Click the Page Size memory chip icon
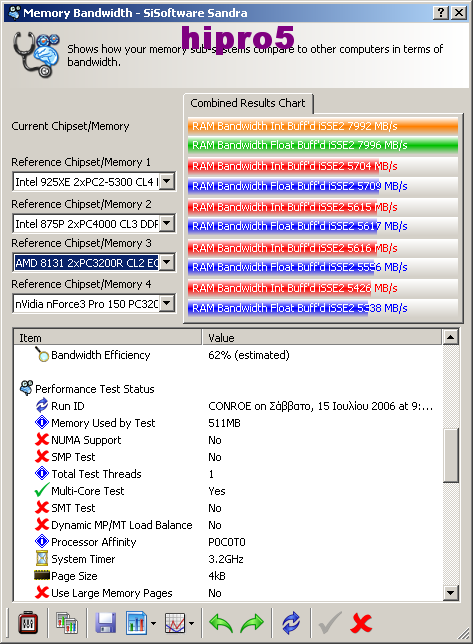The height and width of the screenshot is (644, 473). [x=42, y=575]
